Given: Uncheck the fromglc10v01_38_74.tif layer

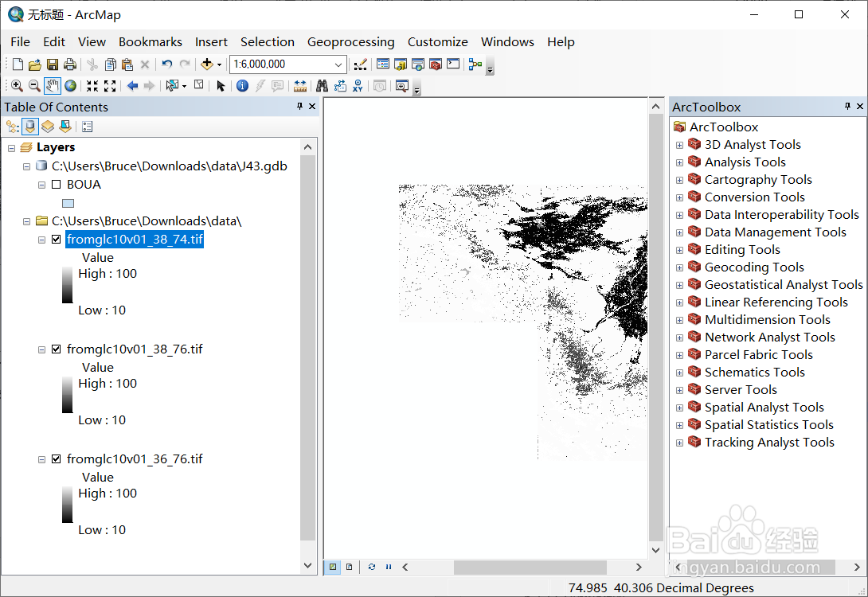Looking at the screenshot, I should pyautogui.click(x=56, y=239).
